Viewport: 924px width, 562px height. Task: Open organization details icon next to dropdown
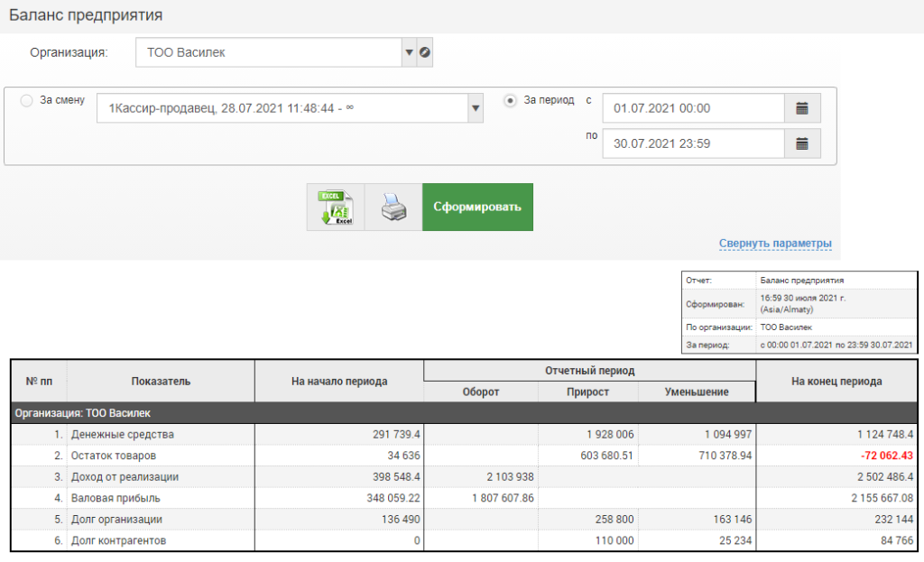coord(425,52)
